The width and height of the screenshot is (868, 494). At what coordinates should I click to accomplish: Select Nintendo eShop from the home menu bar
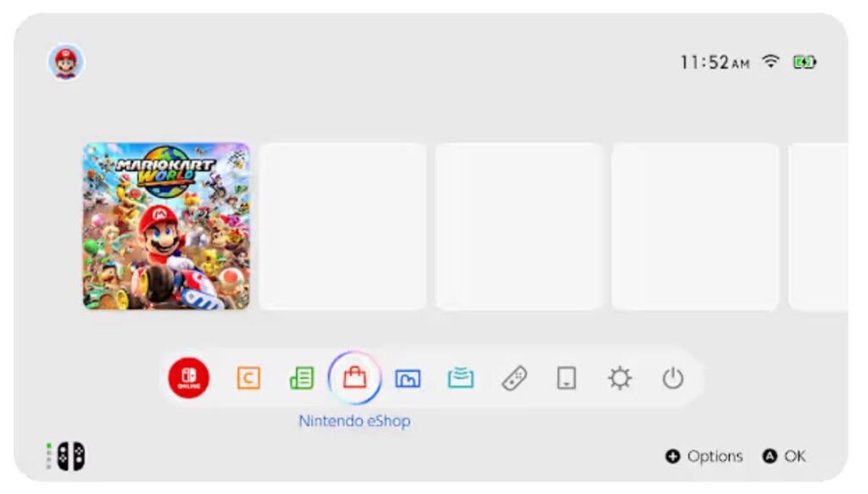coord(356,379)
